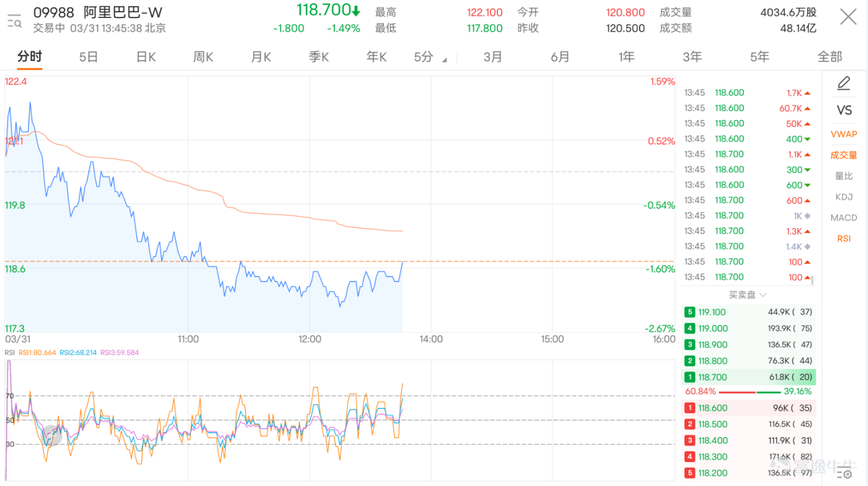The image size is (868, 486).
Task: Click level 1 bid badge at 118.600
Action: (x=690, y=408)
